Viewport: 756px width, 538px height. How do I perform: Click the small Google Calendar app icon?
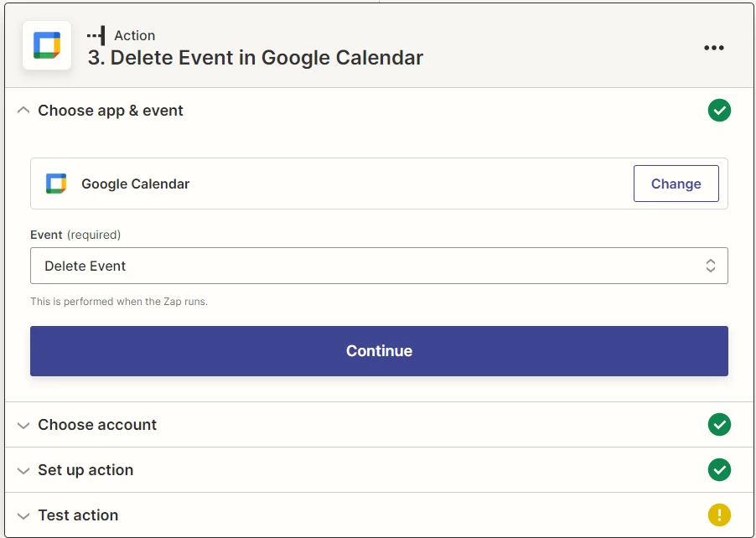click(56, 184)
